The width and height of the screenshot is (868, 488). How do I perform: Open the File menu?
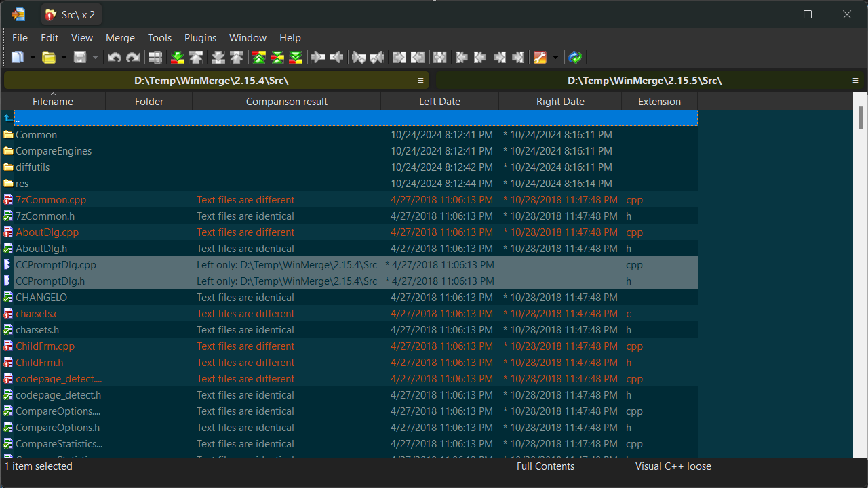point(20,38)
